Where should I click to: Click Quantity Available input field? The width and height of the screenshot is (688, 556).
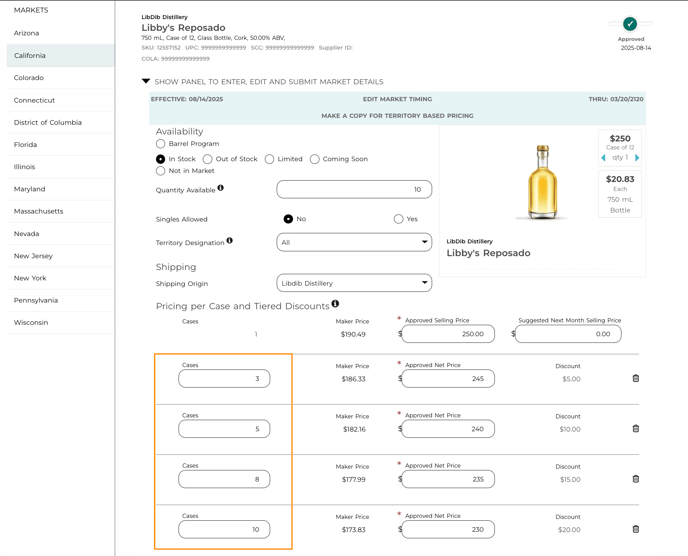[x=354, y=190]
